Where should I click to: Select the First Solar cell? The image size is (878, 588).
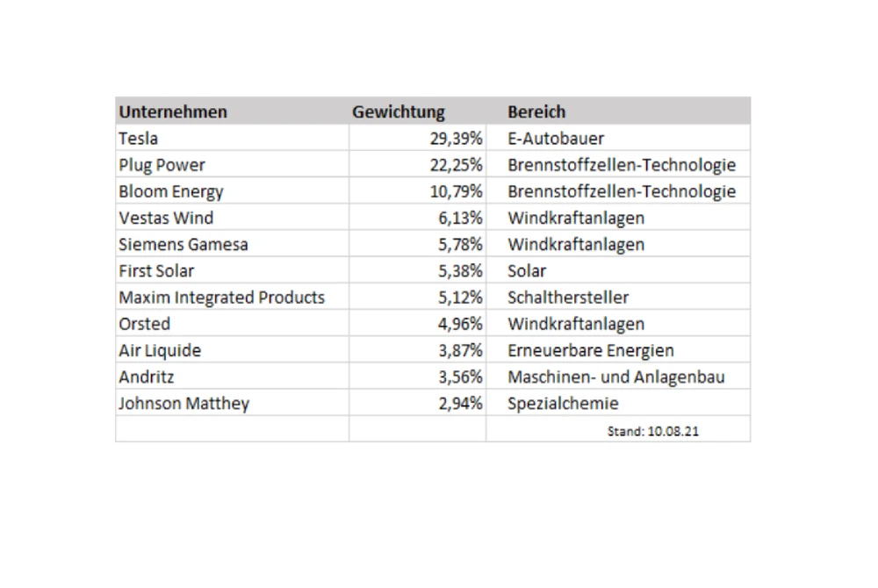156,270
